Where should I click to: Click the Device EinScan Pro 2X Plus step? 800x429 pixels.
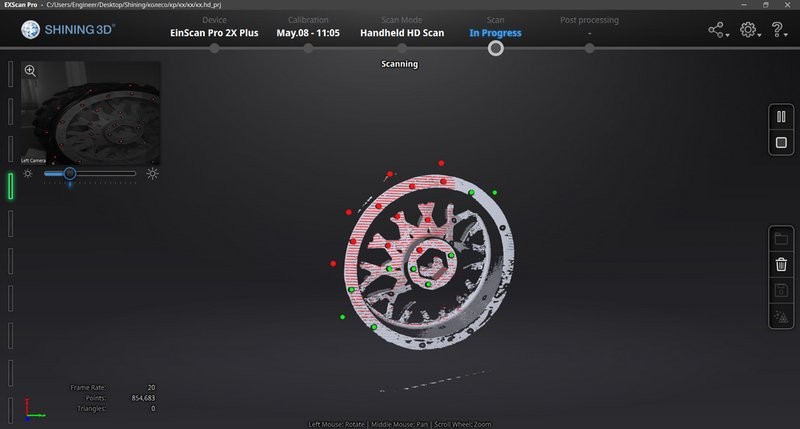[214, 32]
